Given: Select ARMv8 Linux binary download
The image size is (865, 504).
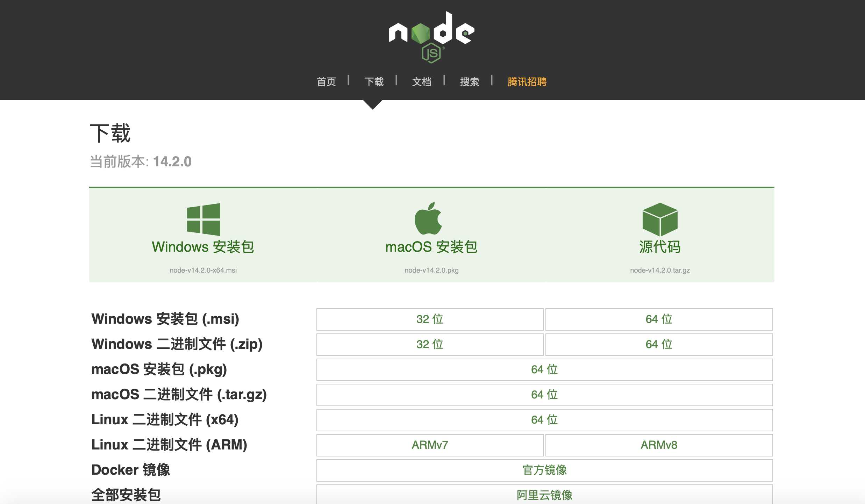Looking at the screenshot, I should coord(659,445).
